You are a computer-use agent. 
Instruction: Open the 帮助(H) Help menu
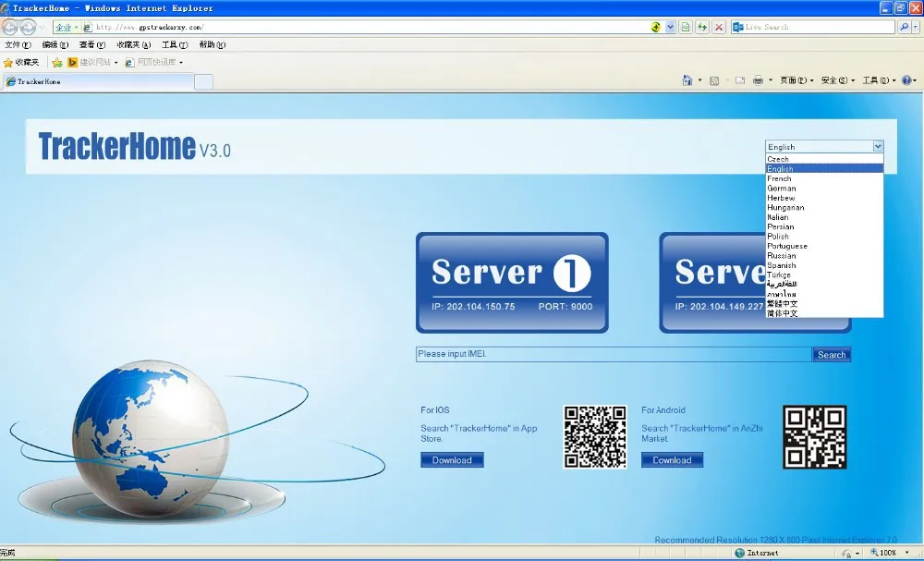213,44
